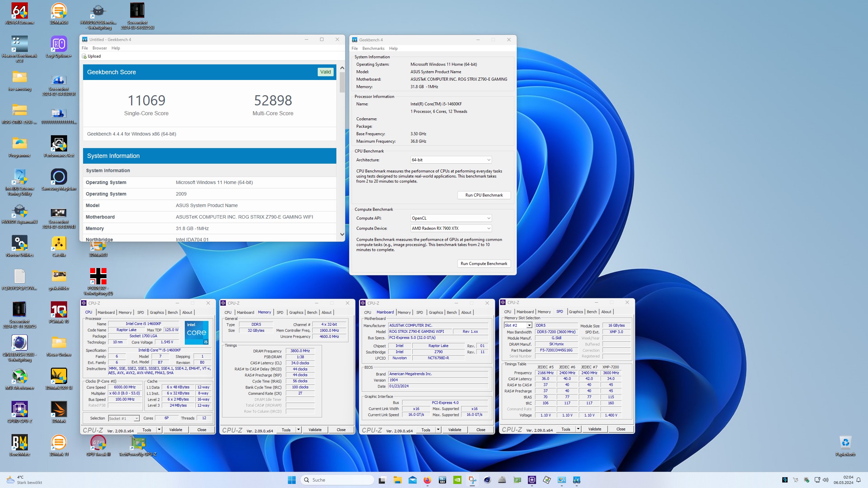Open Heaven Benchmark v2.1 icon
868x488 pixels.
(x=20, y=49)
